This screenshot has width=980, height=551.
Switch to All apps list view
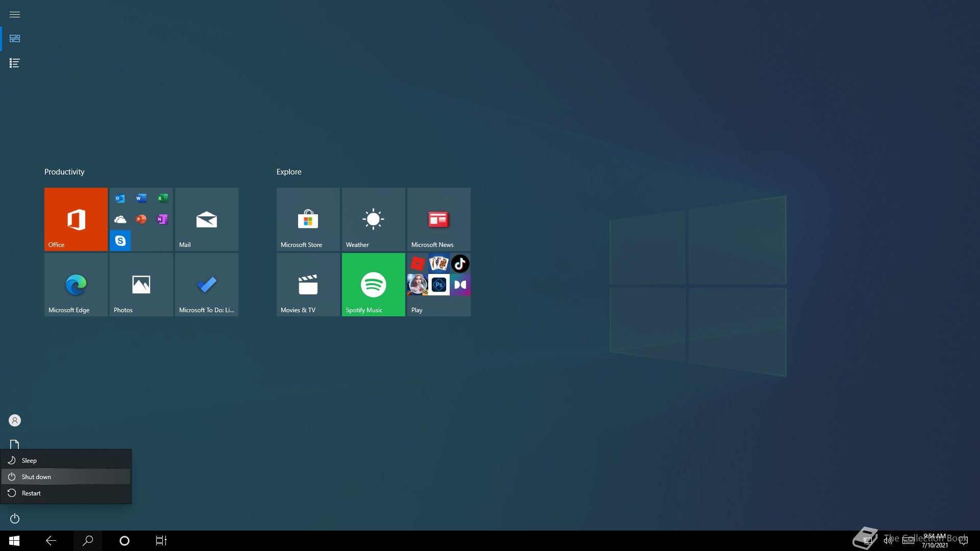[15, 63]
